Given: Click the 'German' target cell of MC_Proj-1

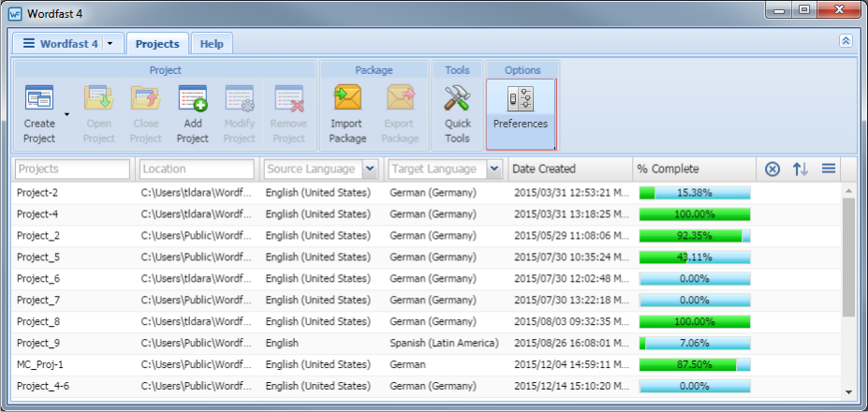Looking at the screenshot, I should 407,364.
